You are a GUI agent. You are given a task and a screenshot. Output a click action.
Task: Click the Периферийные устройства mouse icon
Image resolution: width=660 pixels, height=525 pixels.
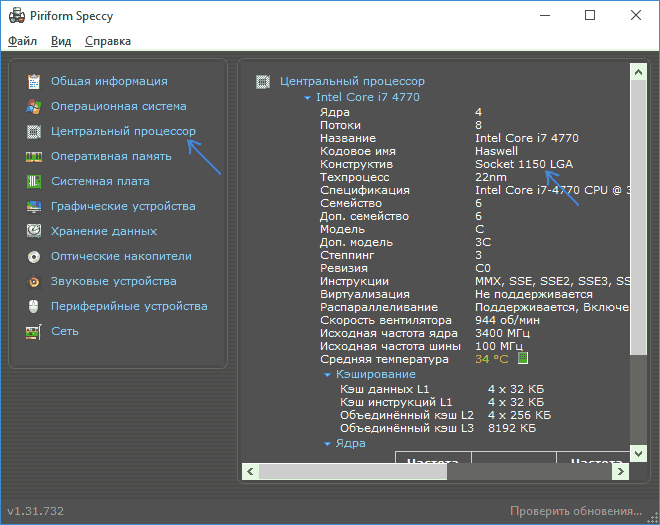(34, 306)
